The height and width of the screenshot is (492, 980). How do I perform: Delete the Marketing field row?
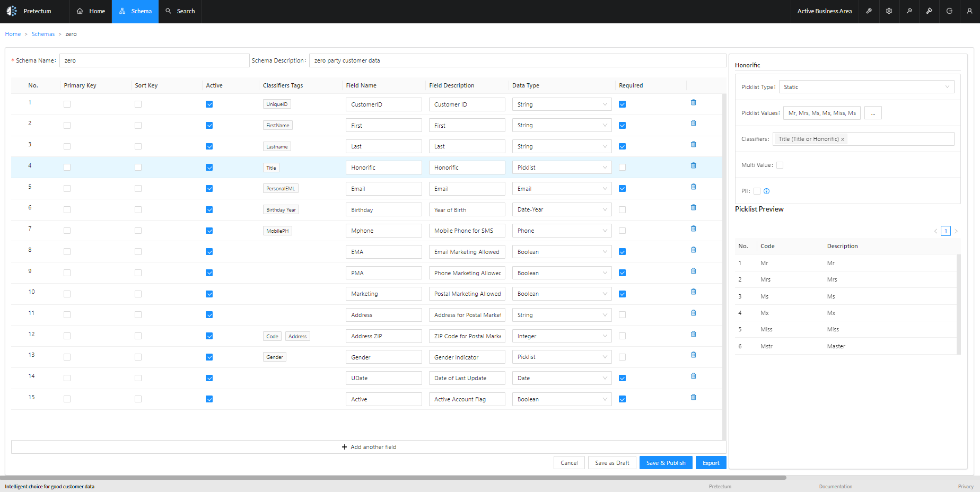[x=694, y=292]
